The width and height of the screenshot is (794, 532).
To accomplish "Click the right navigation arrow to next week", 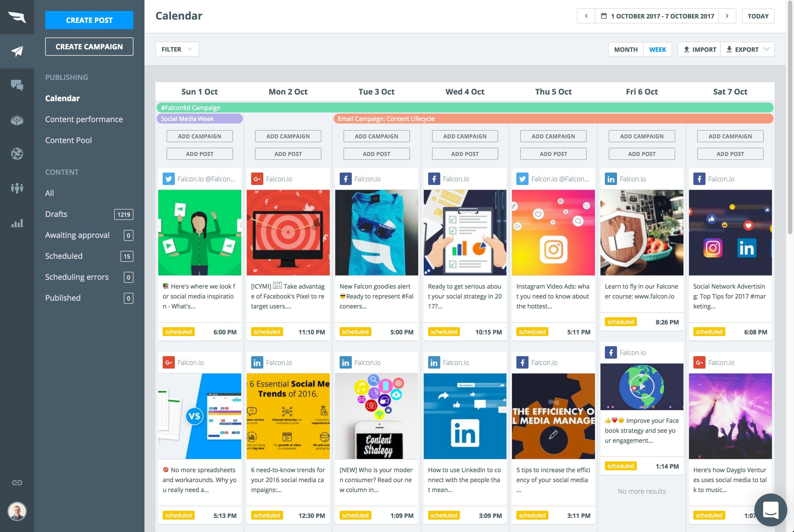I will point(728,15).
